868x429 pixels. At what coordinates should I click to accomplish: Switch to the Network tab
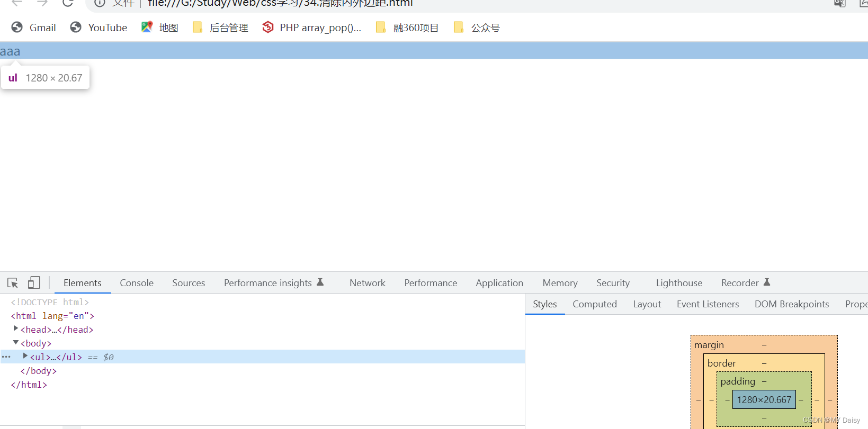[368, 283]
